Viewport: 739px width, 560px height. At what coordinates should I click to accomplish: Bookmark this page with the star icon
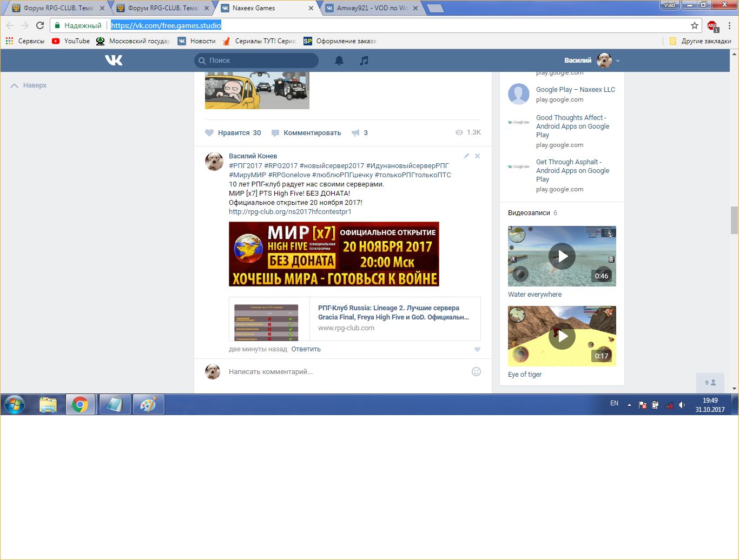[x=695, y=25]
